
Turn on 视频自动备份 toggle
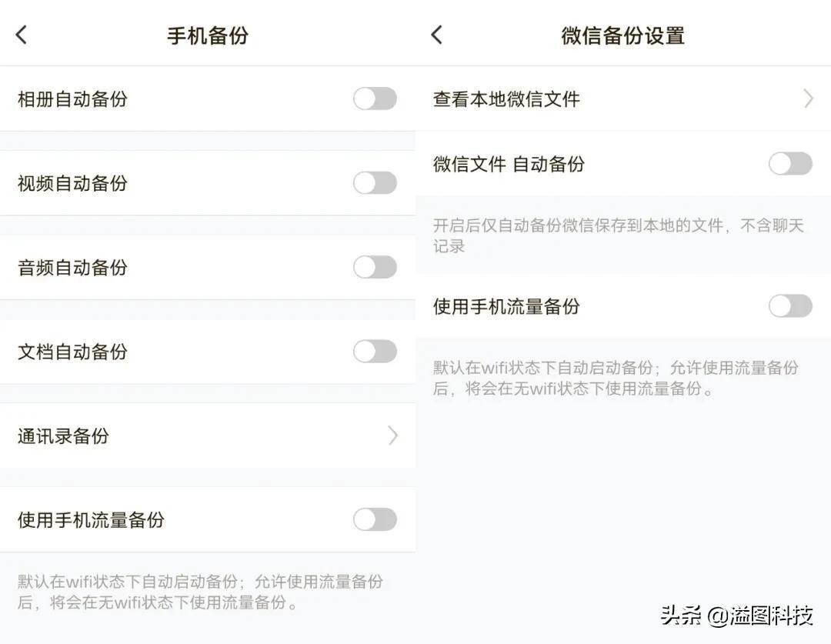(x=375, y=183)
